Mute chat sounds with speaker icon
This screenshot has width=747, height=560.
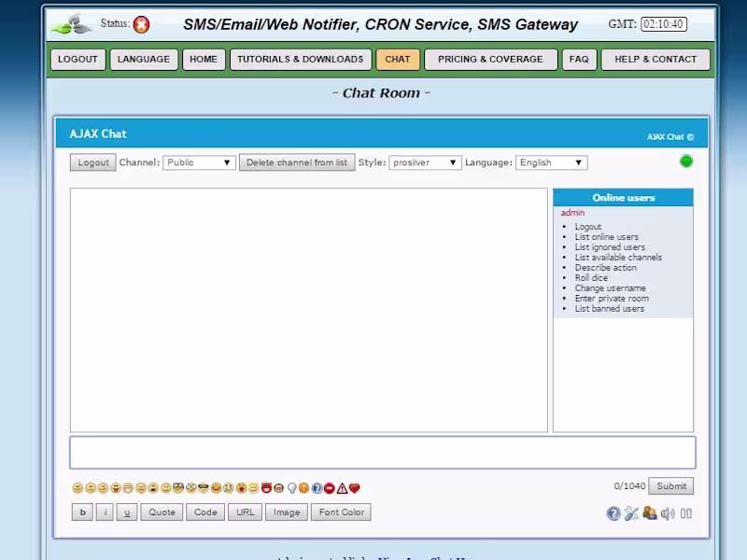[x=668, y=513]
